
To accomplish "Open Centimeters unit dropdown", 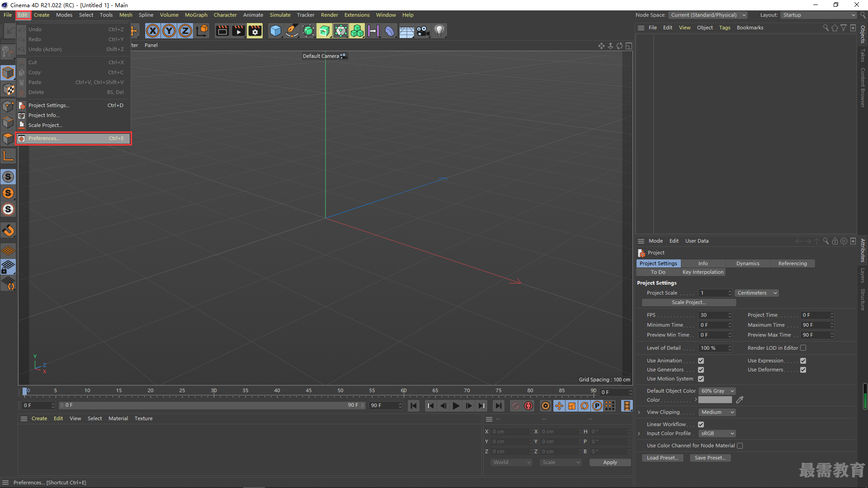I will click(757, 293).
